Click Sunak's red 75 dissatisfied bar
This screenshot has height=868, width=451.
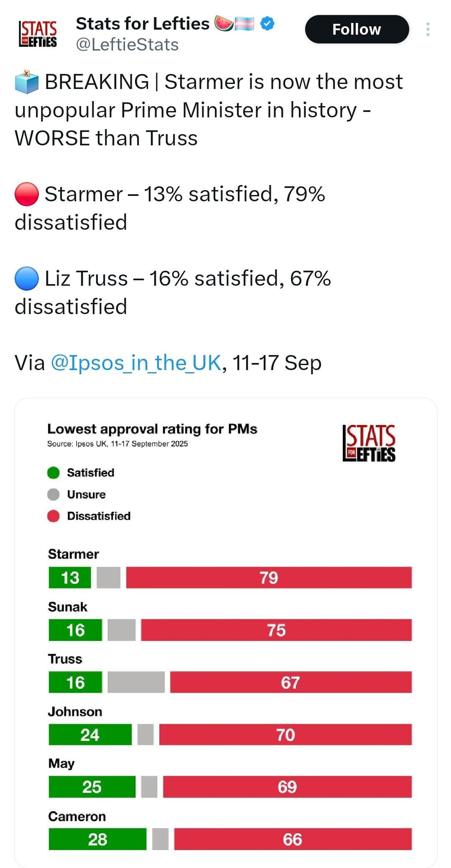(276, 630)
